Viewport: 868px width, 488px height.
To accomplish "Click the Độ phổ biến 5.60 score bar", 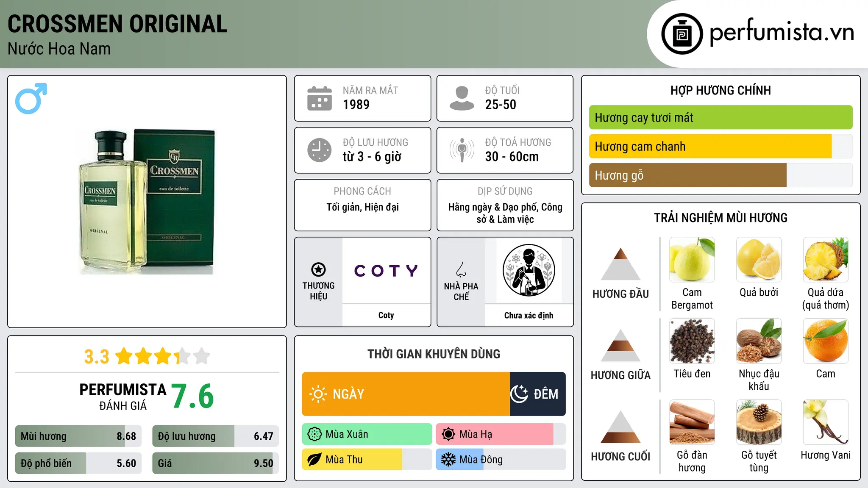I will coord(78,463).
